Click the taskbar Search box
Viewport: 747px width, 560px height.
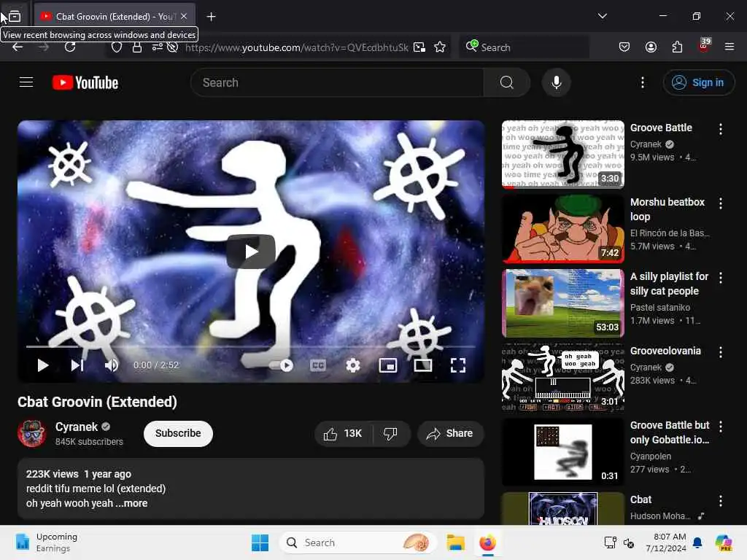[357, 542]
